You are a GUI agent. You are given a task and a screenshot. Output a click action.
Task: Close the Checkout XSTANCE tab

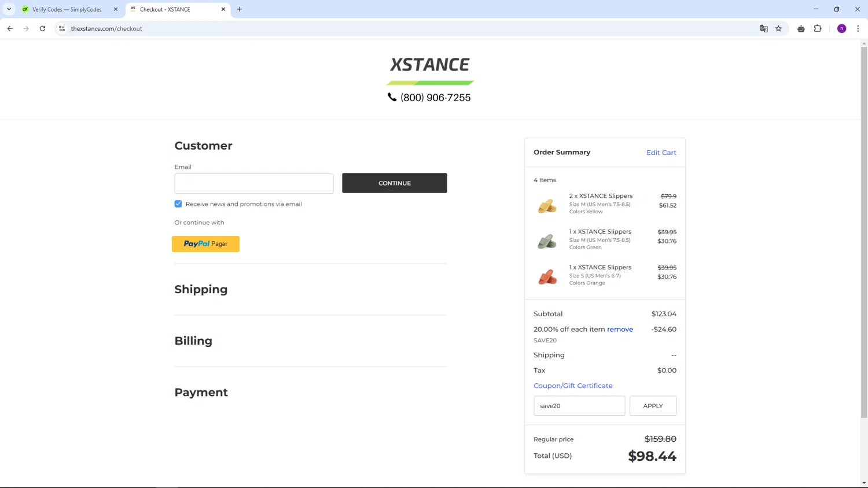tap(223, 9)
